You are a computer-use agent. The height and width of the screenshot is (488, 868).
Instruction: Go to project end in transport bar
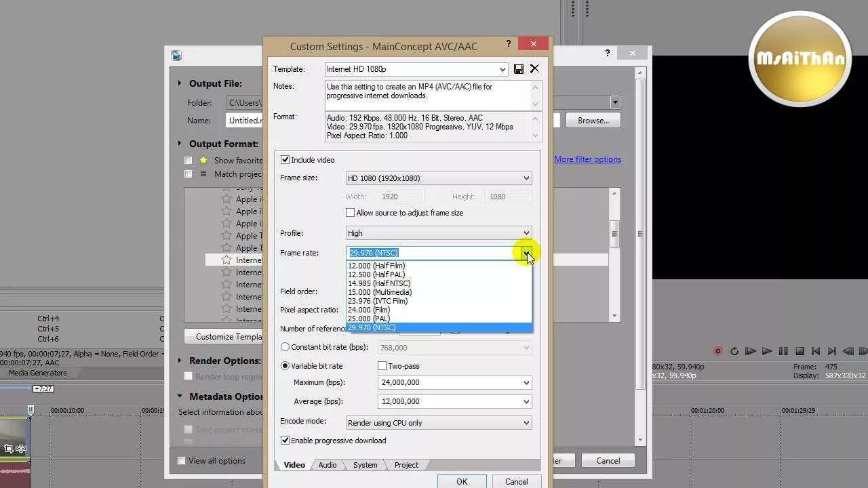click(x=832, y=351)
